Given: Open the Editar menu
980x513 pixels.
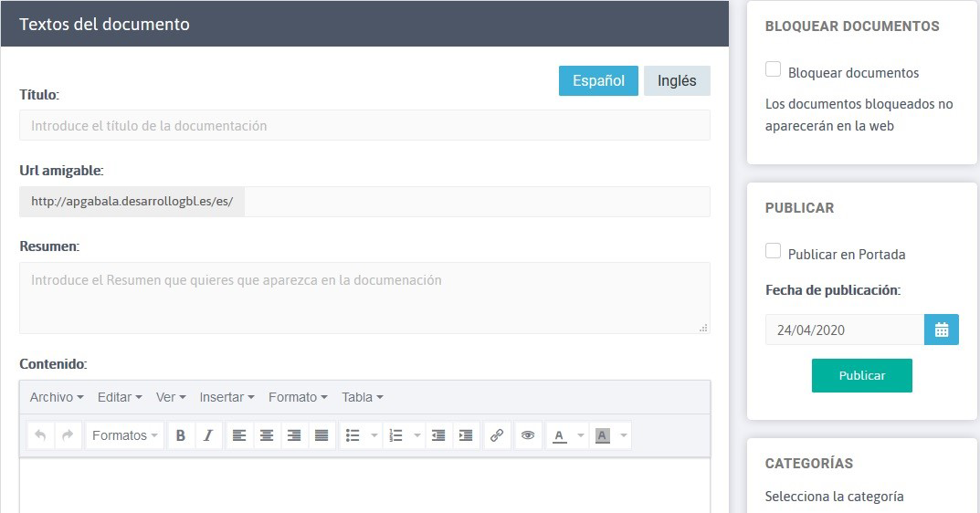Looking at the screenshot, I should (120, 397).
